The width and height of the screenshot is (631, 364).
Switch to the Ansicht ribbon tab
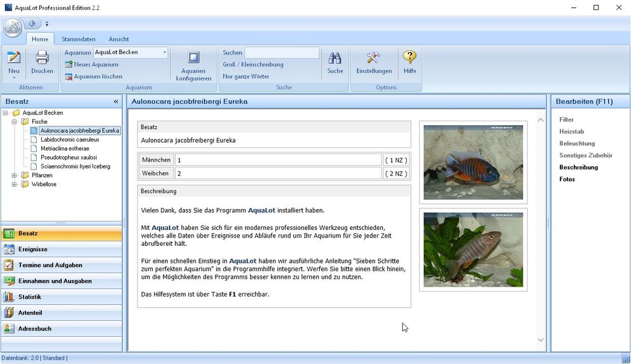click(x=119, y=39)
